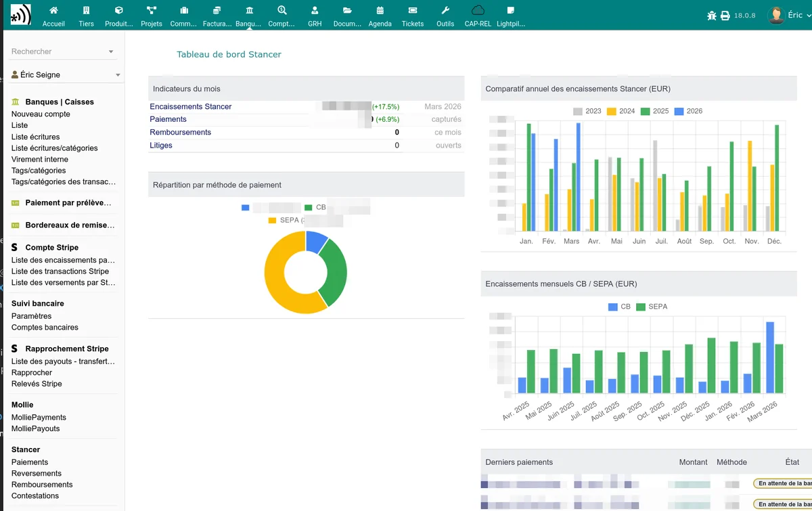The height and width of the screenshot is (511, 812).
Task: Click the bug report icon
Action: 711,16
